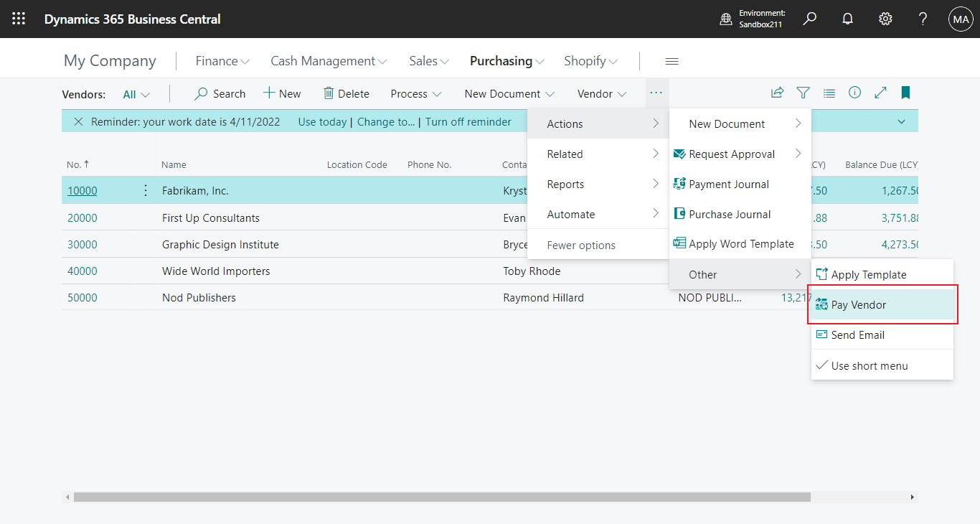980x524 pixels.
Task: Open the Related submenu
Action: [x=565, y=154]
